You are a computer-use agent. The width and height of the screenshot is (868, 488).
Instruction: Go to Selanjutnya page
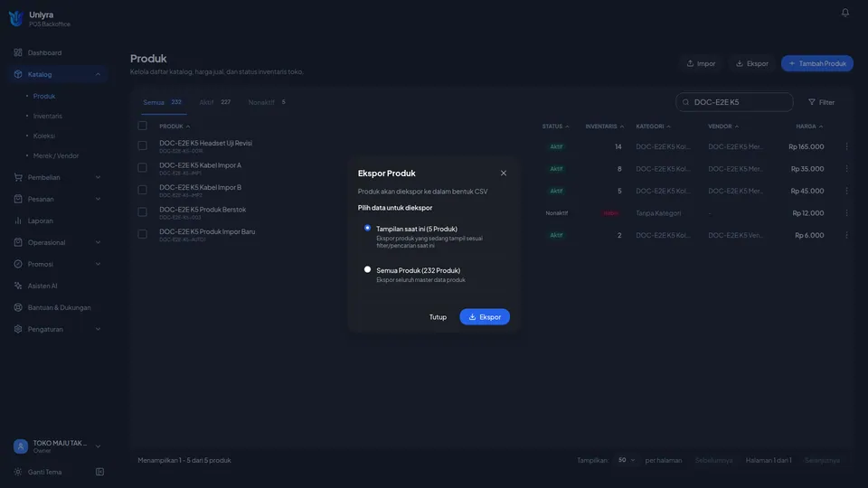[x=822, y=460]
